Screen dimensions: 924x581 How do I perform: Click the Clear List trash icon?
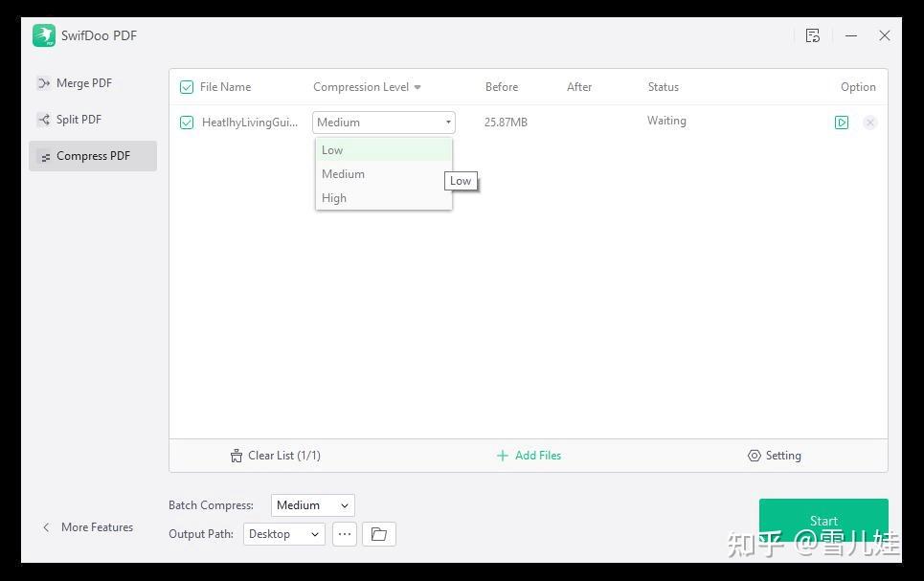coord(237,456)
